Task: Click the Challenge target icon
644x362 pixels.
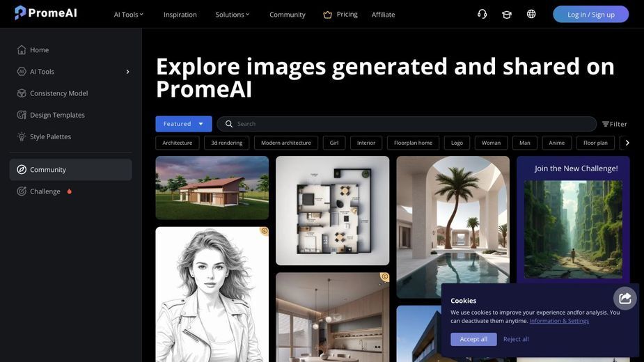Action: (x=22, y=191)
